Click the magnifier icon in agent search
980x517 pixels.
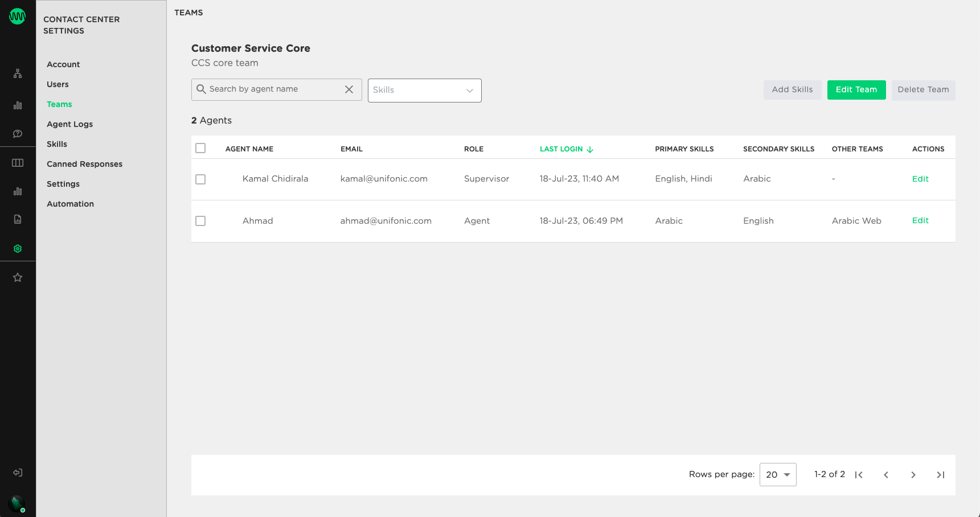201,89
